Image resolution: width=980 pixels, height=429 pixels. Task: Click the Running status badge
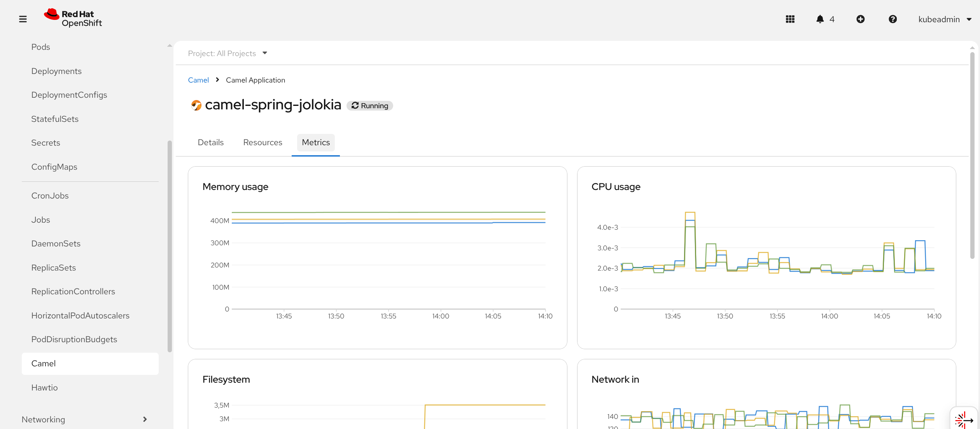pyautogui.click(x=369, y=105)
